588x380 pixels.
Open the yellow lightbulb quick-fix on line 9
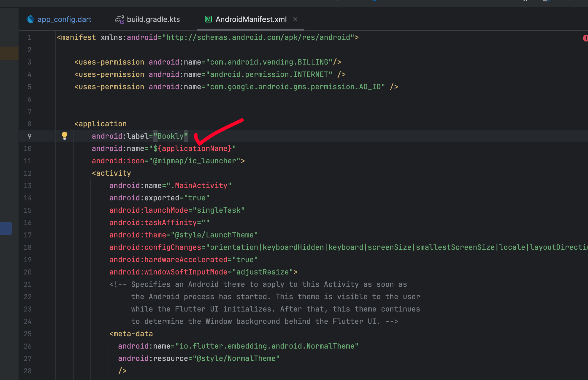tap(65, 136)
